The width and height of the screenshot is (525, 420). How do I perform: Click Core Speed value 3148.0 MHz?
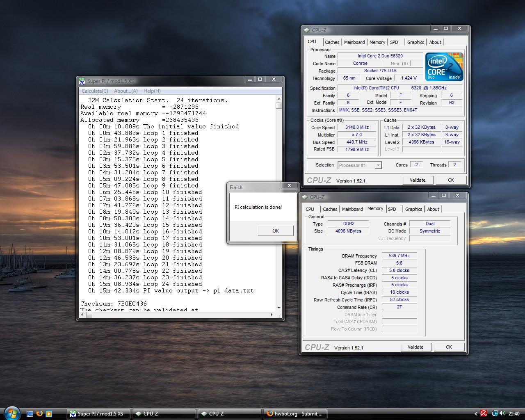coord(357,128)
